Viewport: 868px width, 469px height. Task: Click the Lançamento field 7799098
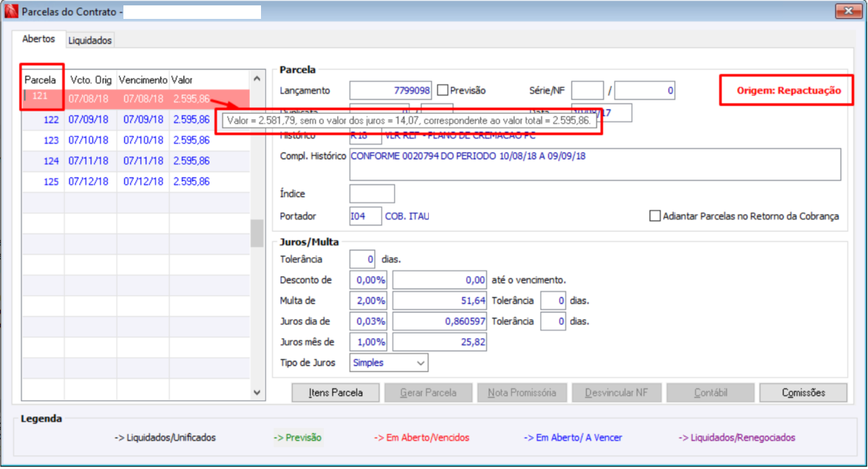click(391, 90)
